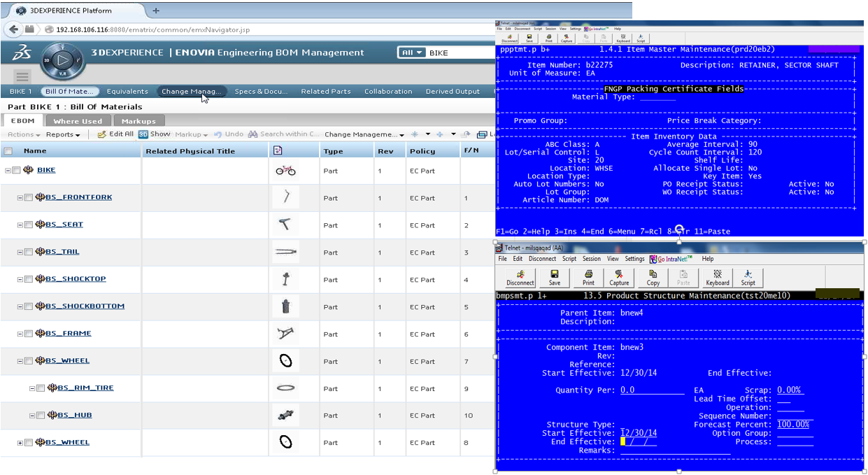This screenshot has height=475, width=868.
Task: Check the select-all checkbox in Name header
Action: coord(8,151)
